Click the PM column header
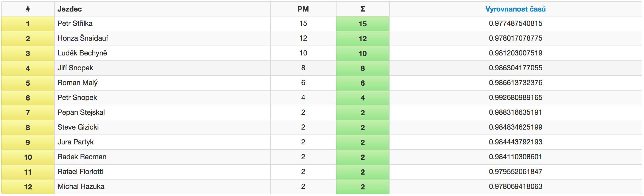 (303, 9)
